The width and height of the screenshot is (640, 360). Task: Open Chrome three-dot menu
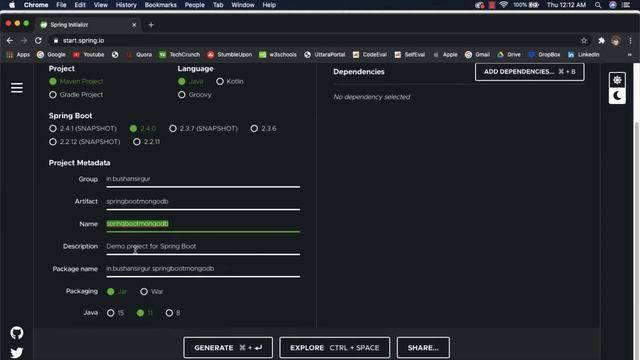[x=630, y=40]
